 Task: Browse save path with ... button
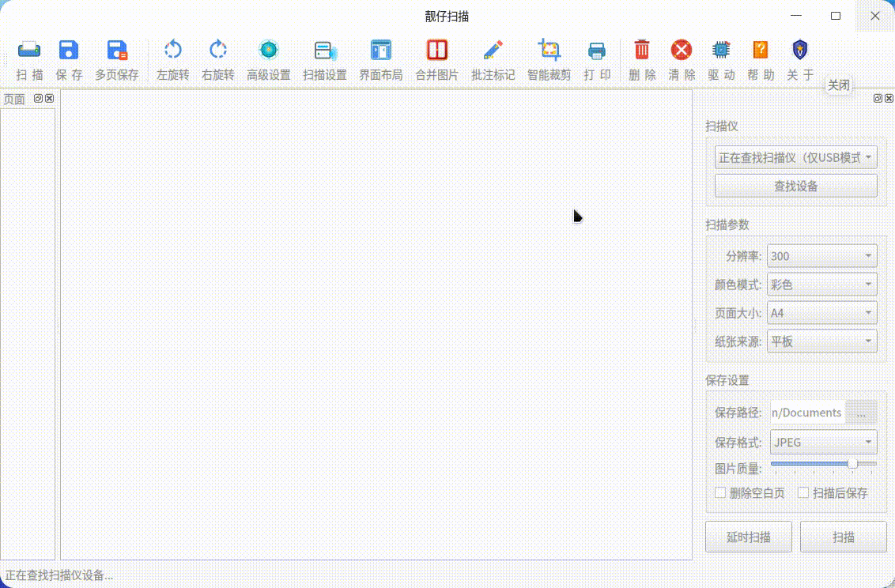(861, 413)
